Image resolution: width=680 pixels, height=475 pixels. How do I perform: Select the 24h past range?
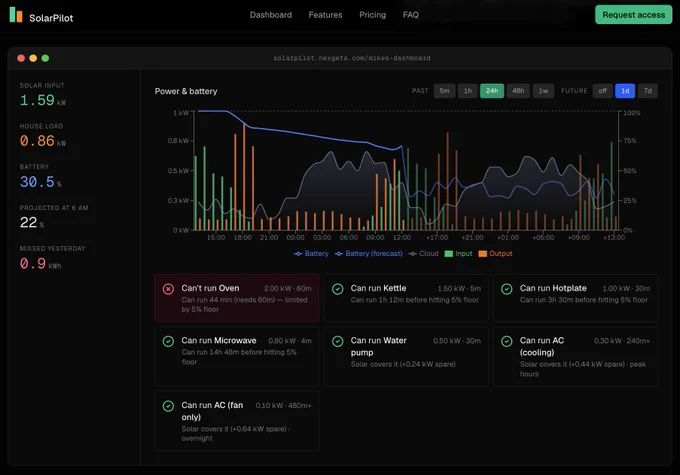pyautogui.click(x=492, y=91)
